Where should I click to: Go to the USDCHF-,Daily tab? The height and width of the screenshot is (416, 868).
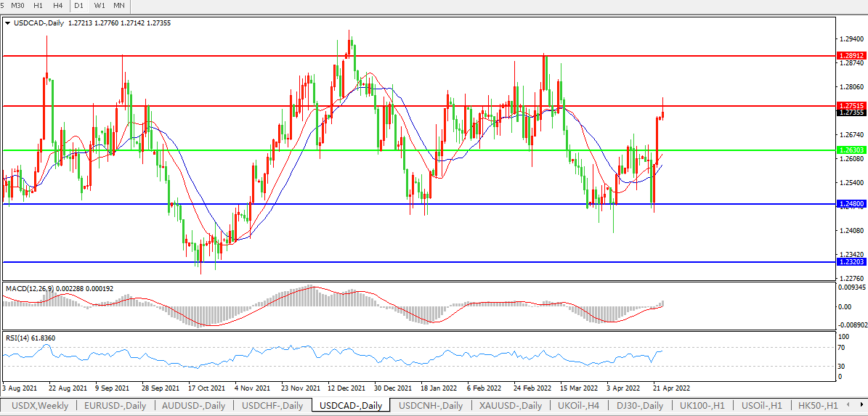coord(272,405)
